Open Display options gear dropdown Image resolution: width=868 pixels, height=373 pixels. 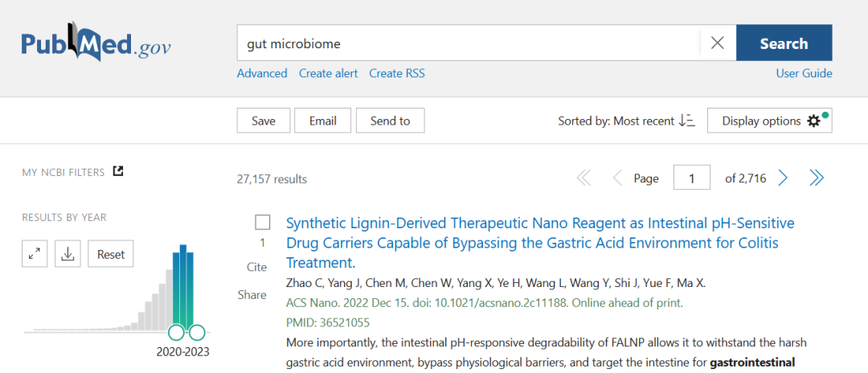tap(769, 121)
